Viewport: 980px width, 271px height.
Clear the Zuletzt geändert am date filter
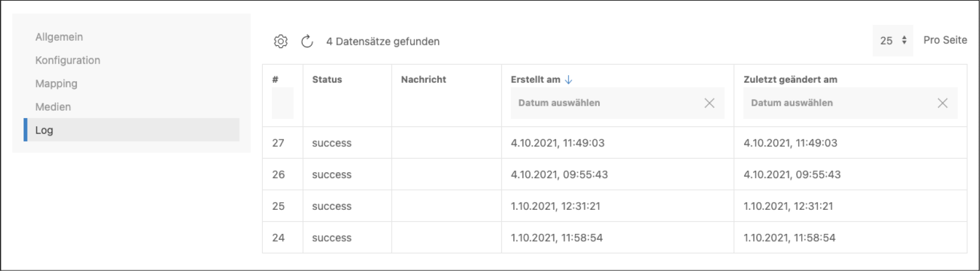(942, 103)
